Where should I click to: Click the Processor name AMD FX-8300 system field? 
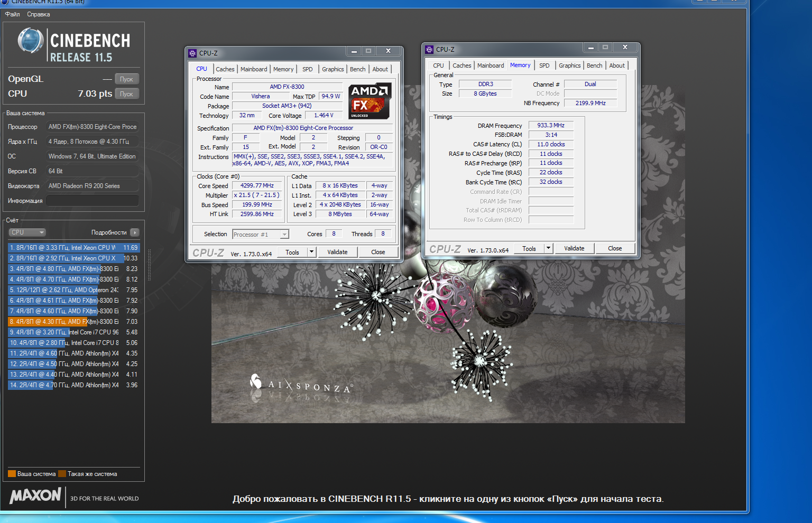(x=92, y=127)
